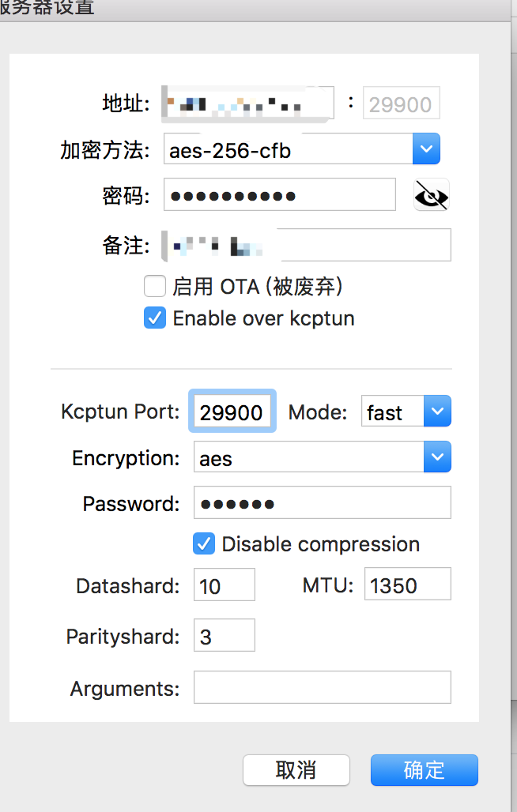517x812 pixels.
Task: Click the grayed-out port field showing 29900
Action: point(401,103)
